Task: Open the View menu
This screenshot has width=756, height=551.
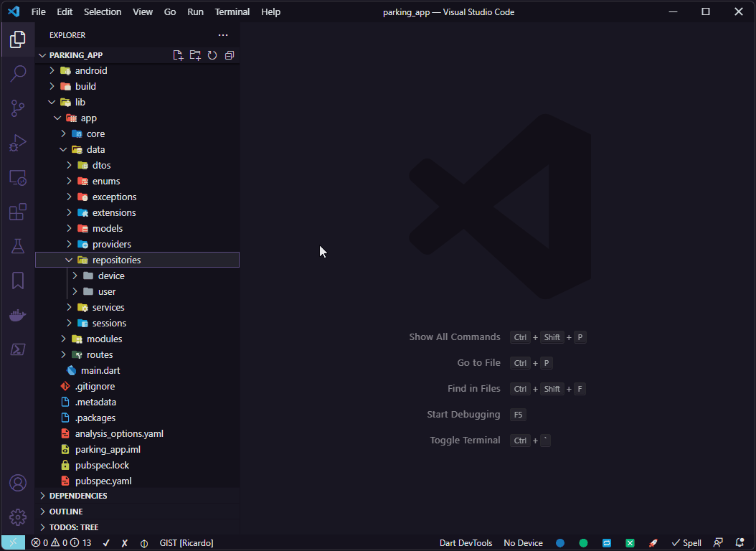Action: (143, 12)
